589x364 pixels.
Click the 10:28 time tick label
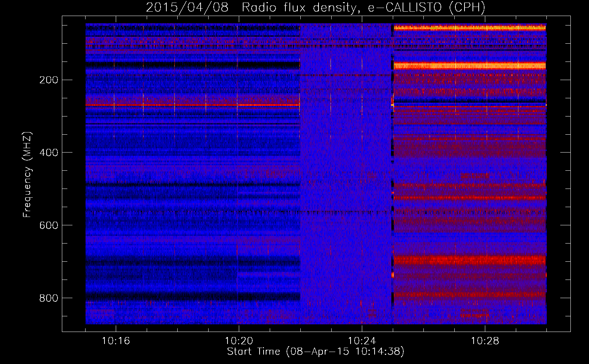point(485,341)
